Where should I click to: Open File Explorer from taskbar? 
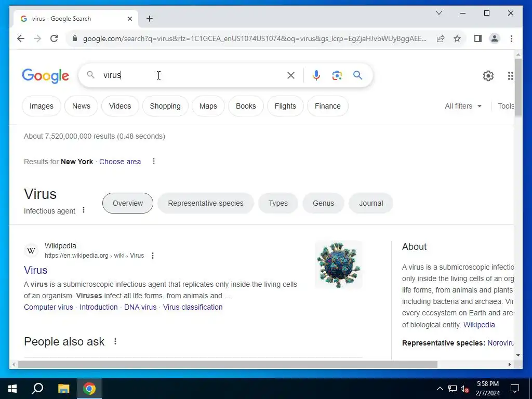pos(63,389)
